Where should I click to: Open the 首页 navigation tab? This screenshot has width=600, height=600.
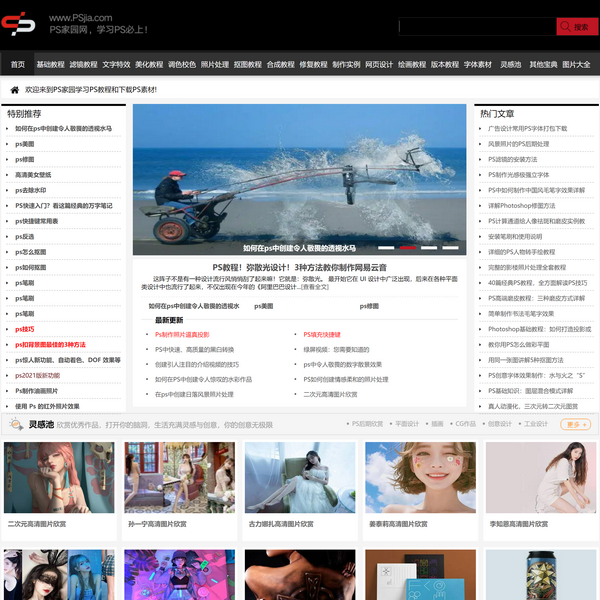click(18, 64)
